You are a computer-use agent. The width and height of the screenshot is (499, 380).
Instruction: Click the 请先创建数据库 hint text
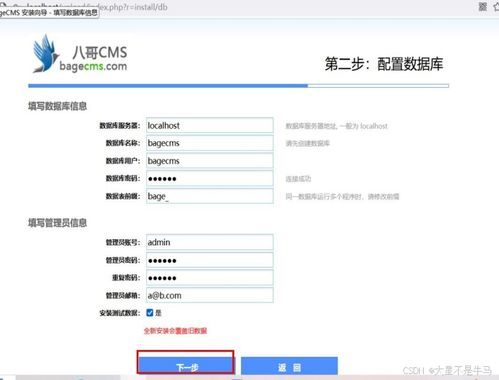pyautogui.click(x=307, y=143)
